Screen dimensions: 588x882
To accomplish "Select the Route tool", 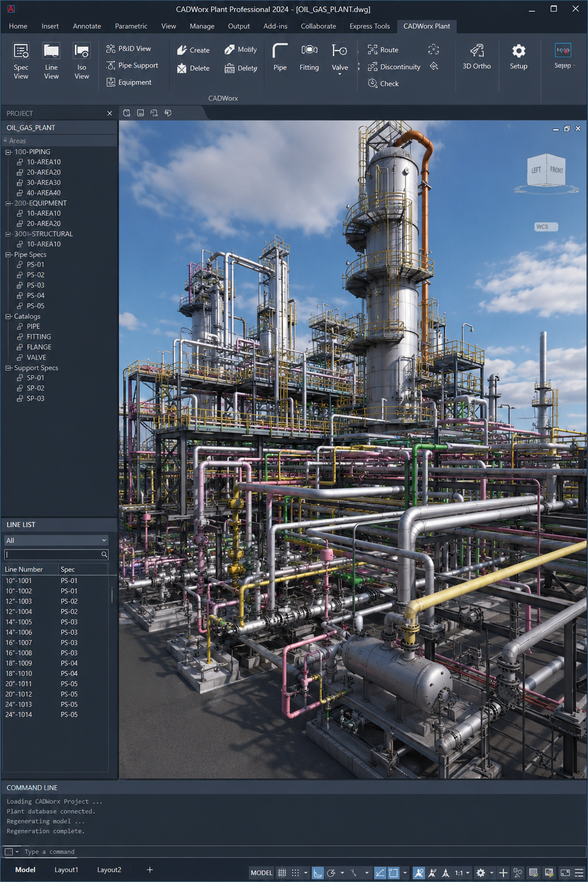I will (x=383, y=50).
